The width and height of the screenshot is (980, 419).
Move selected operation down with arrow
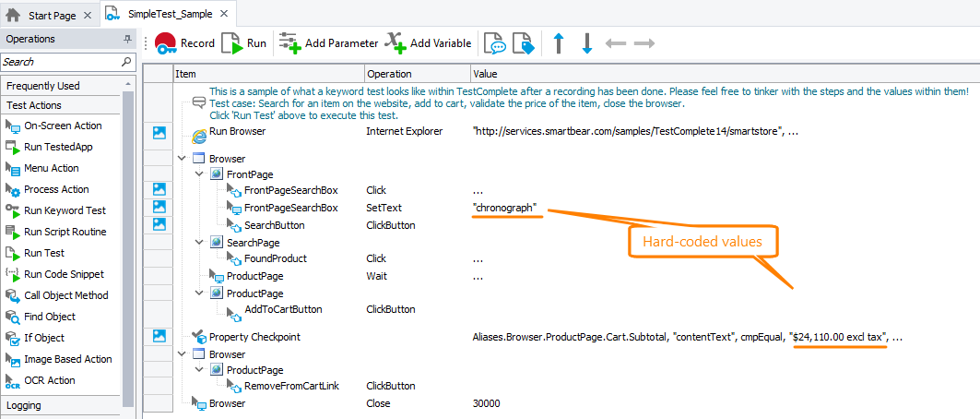coord(586,43)
